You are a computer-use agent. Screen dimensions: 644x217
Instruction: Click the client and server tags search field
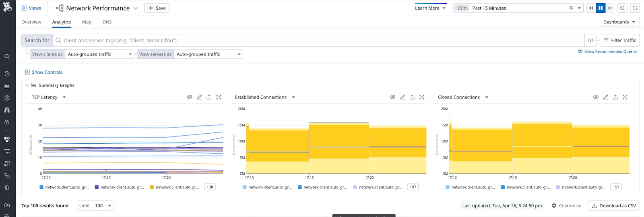click(318, 40)
